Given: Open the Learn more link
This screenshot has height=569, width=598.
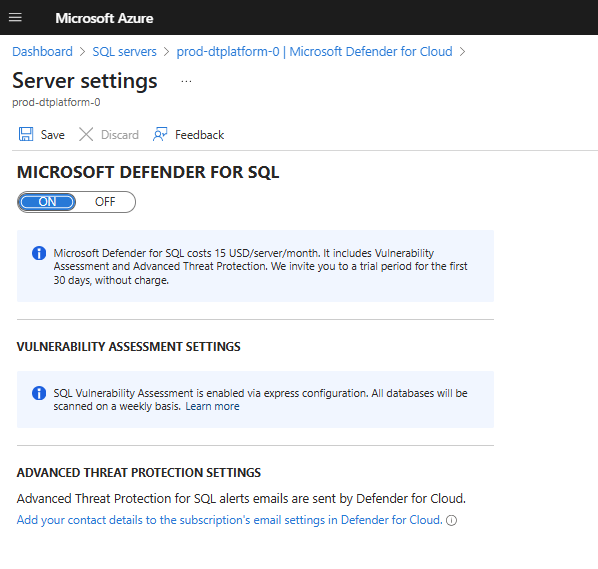Looking at the screenshot, I should (x=212, y=406).
